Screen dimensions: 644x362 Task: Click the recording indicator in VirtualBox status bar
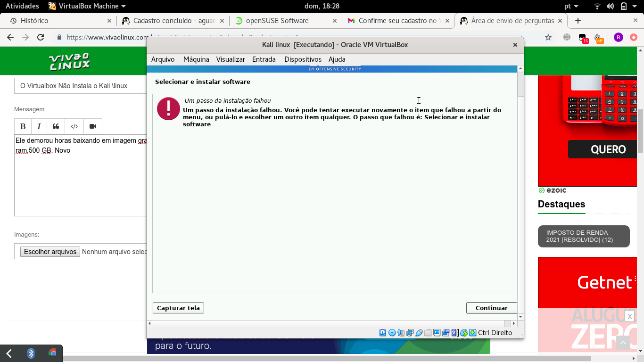click(x=446, y=333)
